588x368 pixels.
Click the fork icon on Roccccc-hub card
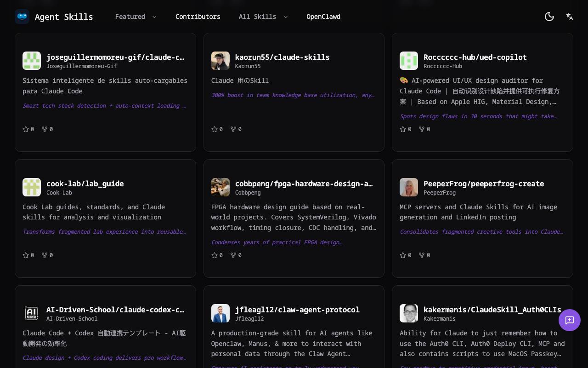click(x=422, y=129)
